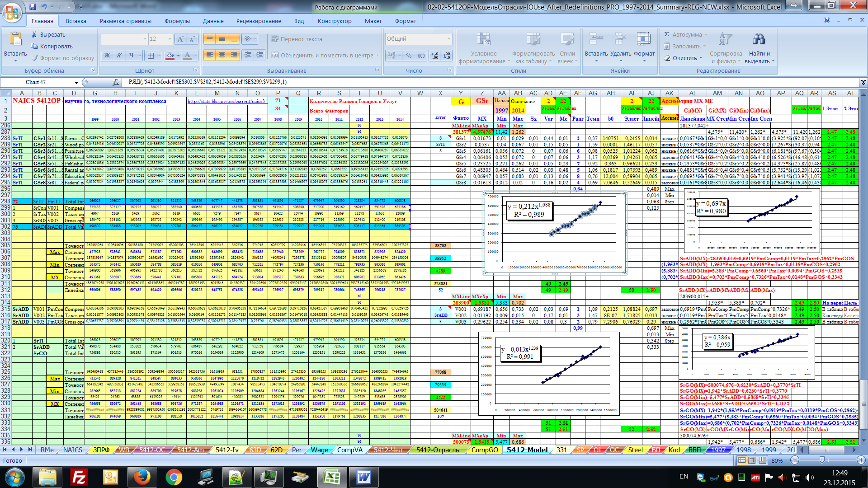Open the font size dropdown showing 12
Viewport: 868px width, 488px height.
[170, 39]
